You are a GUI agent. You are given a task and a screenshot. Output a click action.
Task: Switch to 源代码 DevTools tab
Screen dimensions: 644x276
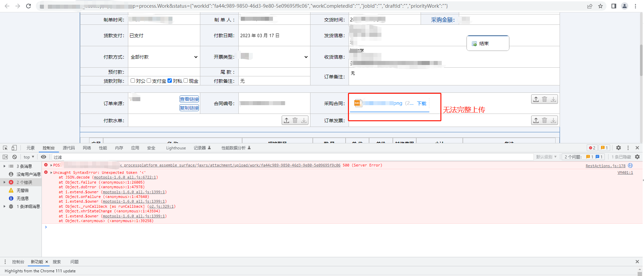69,148
